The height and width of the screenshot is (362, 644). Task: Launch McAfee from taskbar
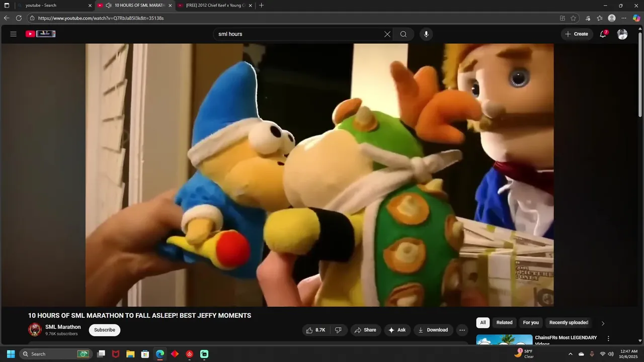tap(116, 354)
